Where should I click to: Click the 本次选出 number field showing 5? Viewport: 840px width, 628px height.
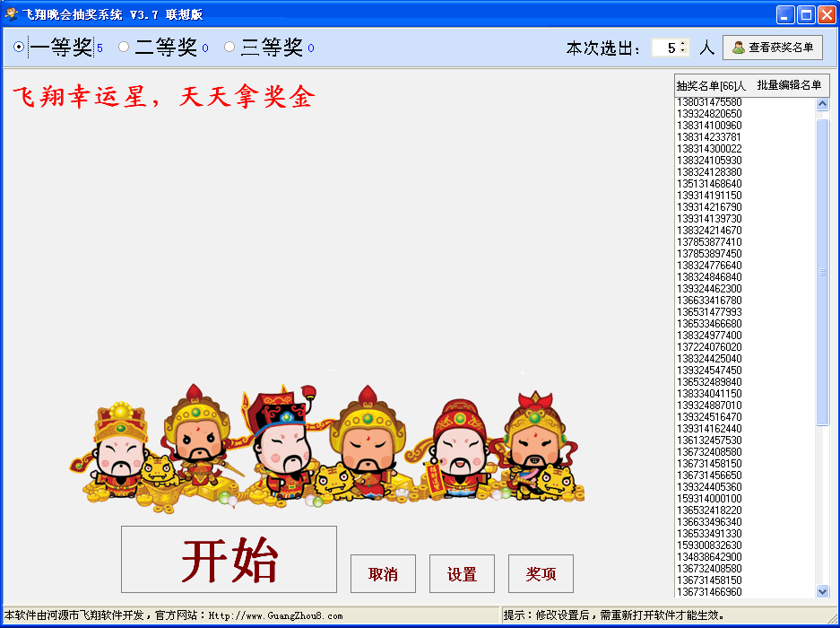665,48
